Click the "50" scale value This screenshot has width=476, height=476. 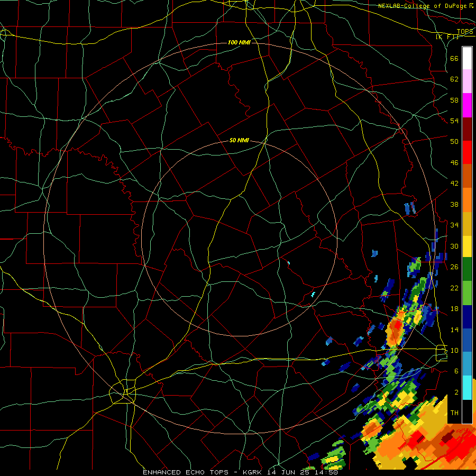(x=454, y=141)
